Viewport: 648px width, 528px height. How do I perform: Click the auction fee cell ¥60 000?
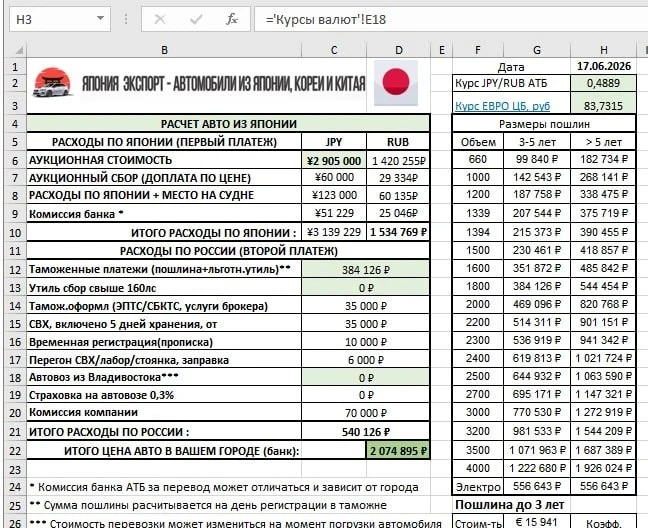click(x=334, y=178)
